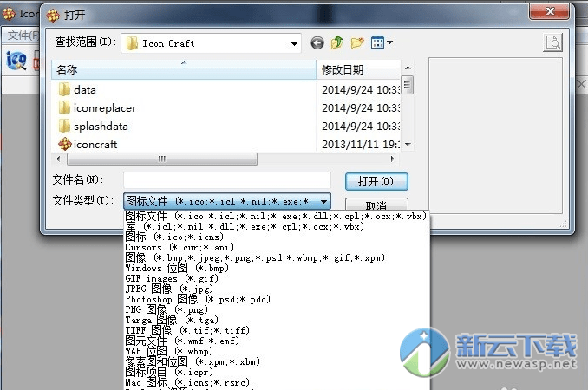
Task: Choose 图标 (*.ico;*.icns) entry
Action: [x=276, y=237]
